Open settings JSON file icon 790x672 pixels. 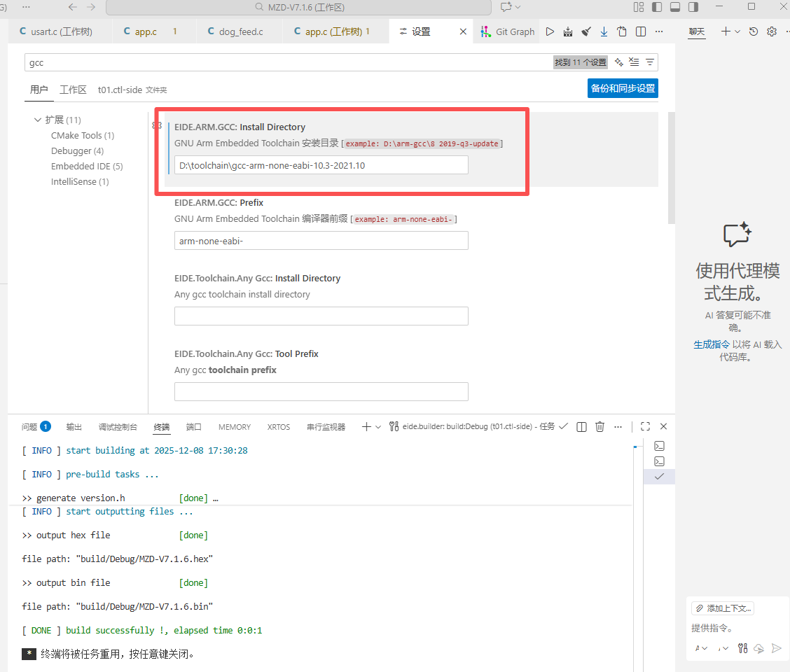[622, 31]
